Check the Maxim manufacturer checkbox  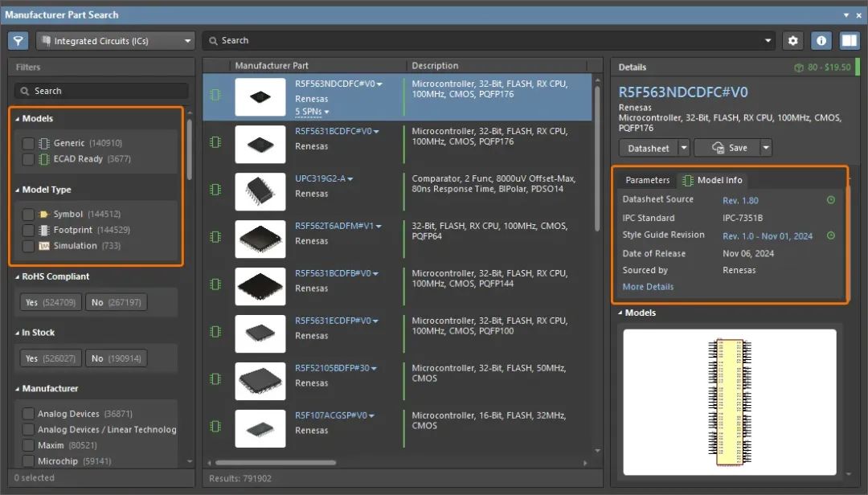point(28,445)
